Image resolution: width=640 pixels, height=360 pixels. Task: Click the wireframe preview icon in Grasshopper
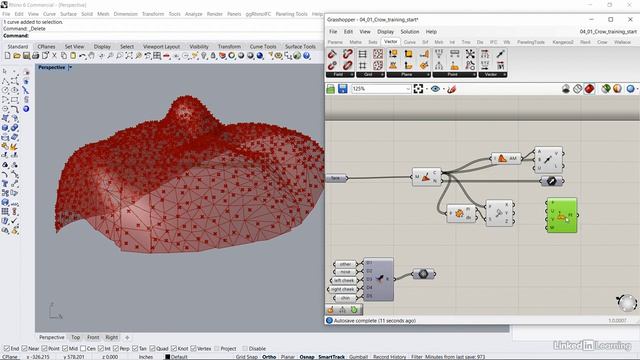pyautogui.click(x=577, y=89)
